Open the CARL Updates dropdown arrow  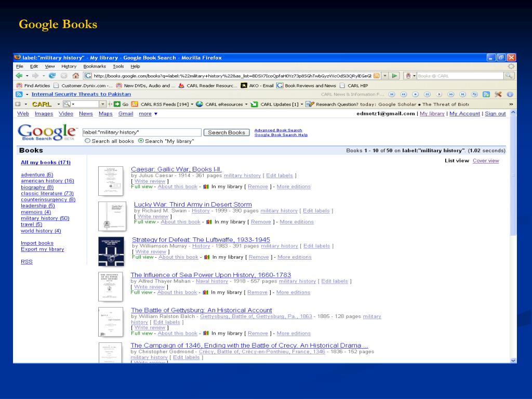(x=302, y=104)
